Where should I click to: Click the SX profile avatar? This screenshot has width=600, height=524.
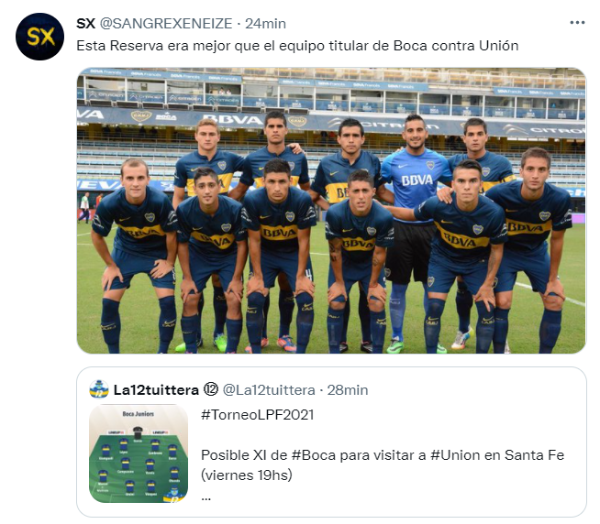click(x=40, y=36)
